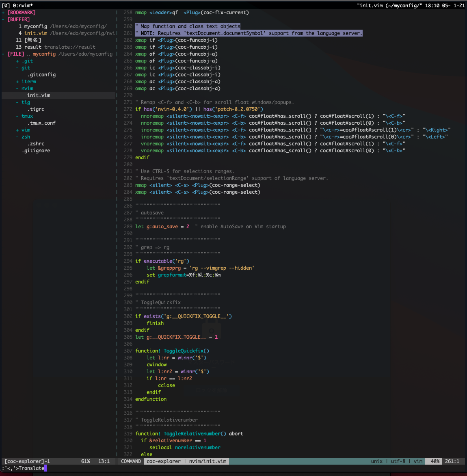467x476 pixels.
Task: Open the .zshrc file
Action: coord(36,144)
